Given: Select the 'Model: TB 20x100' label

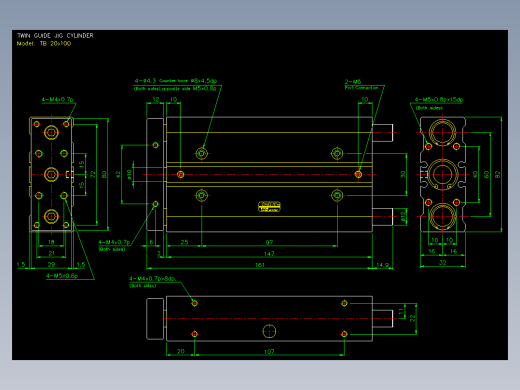Looking at the screenshot, I should tap(44, 44).
